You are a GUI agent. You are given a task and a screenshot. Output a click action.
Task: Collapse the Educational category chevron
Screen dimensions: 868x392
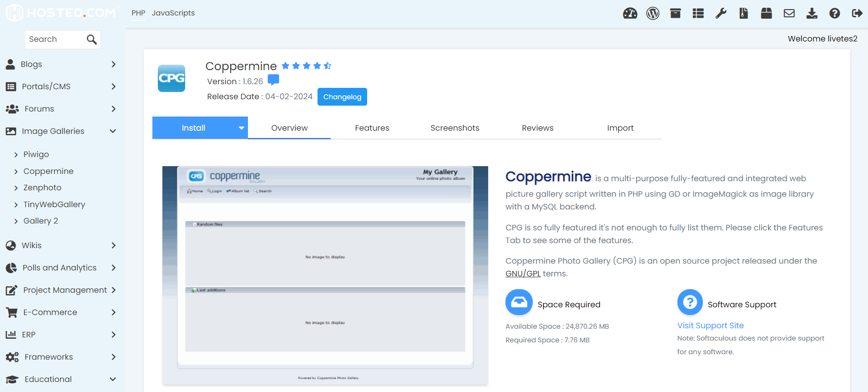pos(113,379)
